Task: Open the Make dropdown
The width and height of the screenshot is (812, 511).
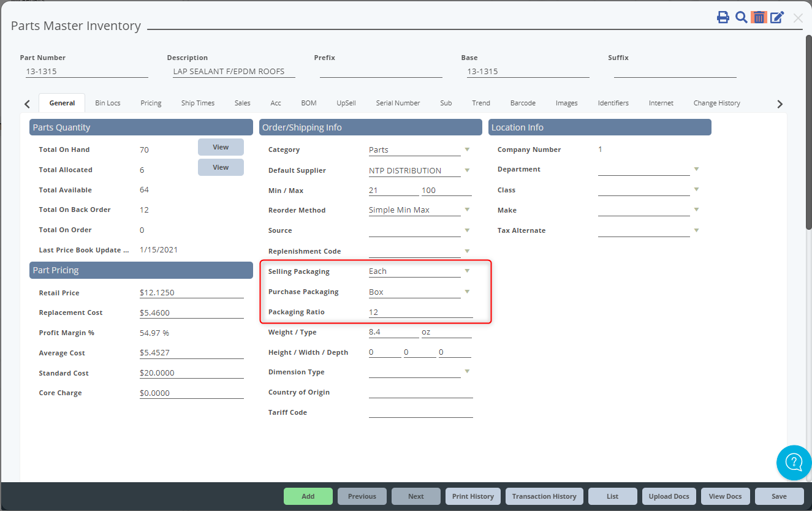Action: coord(696,210)
